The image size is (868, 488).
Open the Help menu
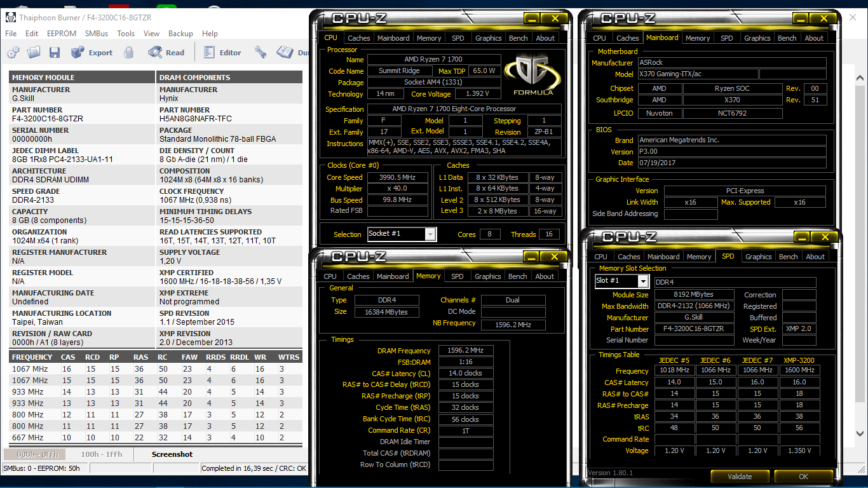(210, 34)
